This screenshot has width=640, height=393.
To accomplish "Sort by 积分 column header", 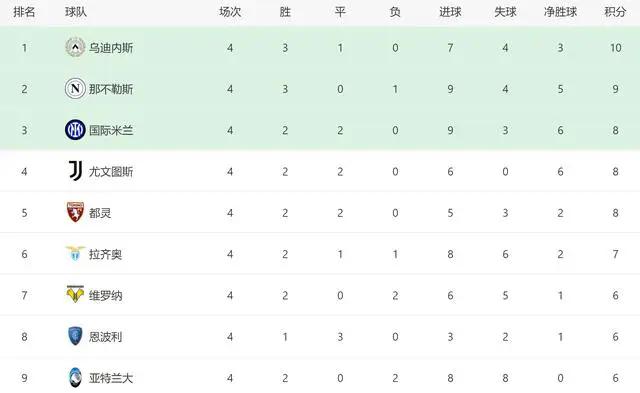I will click(615, 12).
